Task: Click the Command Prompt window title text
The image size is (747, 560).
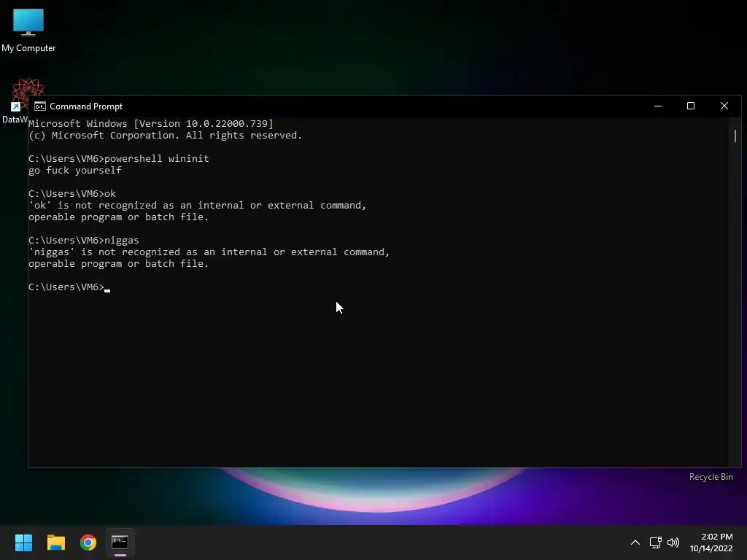Action: pos(86,106)
